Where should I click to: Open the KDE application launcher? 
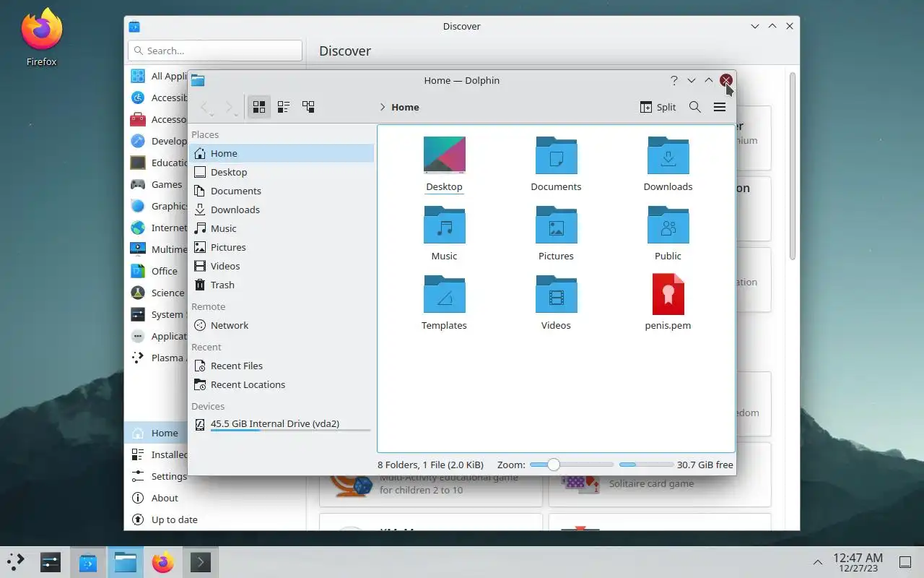pyautogui.click(x=16, y=562)
